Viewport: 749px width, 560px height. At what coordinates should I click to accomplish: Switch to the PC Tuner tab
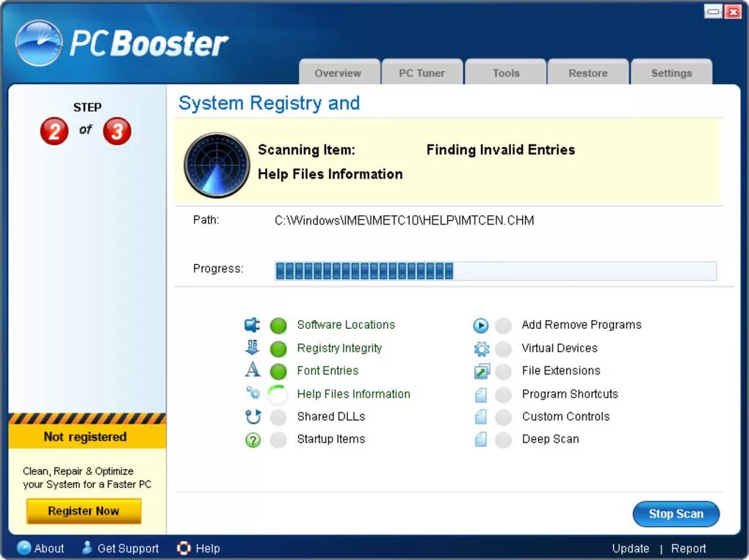point(422,72)
